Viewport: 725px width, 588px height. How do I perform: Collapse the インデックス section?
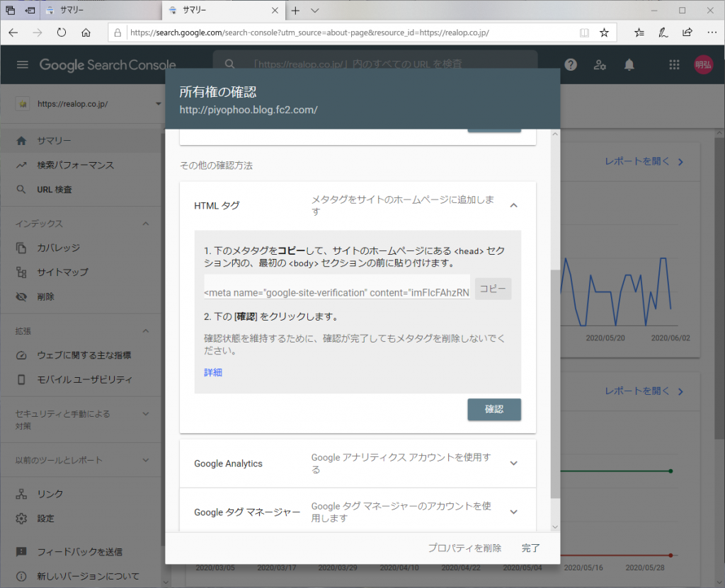point(146,224)
